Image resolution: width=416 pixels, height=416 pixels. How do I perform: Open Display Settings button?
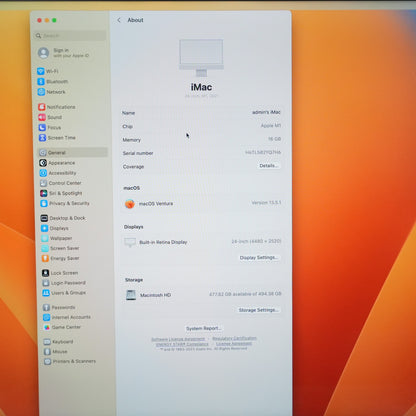[x=259, y=258]
